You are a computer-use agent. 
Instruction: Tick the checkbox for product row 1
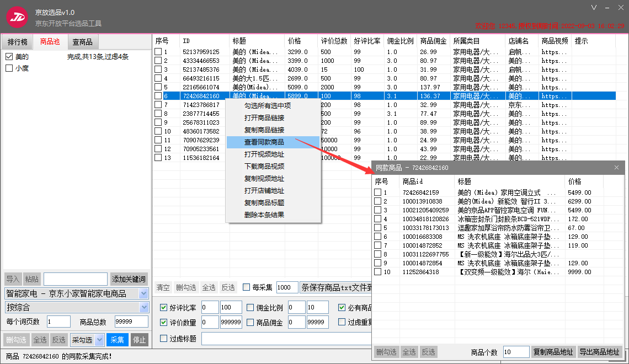pyautogui.click(x=158, y=52)
